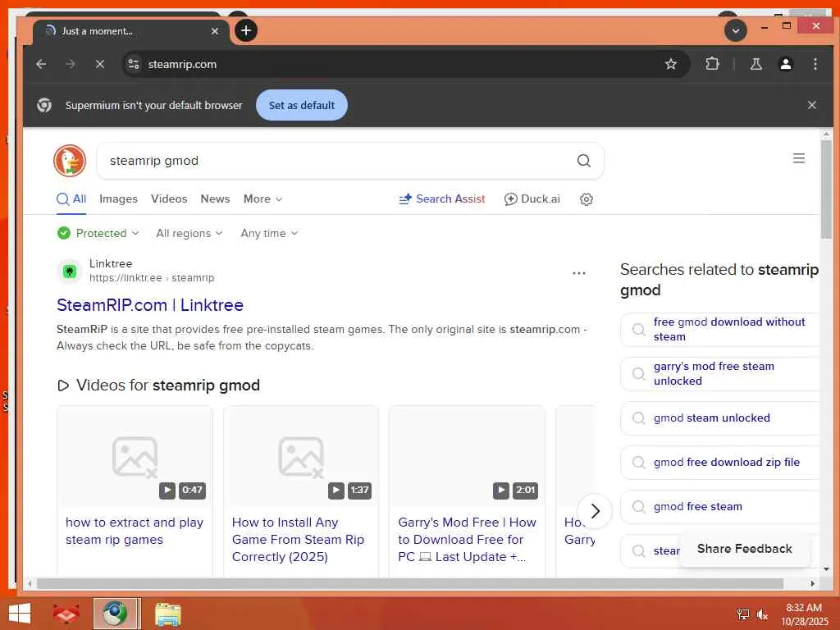Viewport: 840px width, 630px height.
Task: Click the browser forward arrow
Action: 71,64
